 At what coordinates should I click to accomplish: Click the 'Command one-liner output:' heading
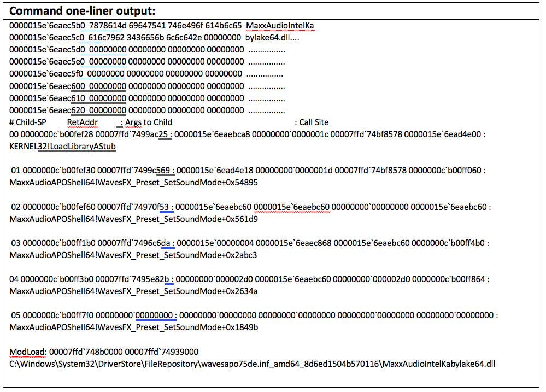coord(82,11)
